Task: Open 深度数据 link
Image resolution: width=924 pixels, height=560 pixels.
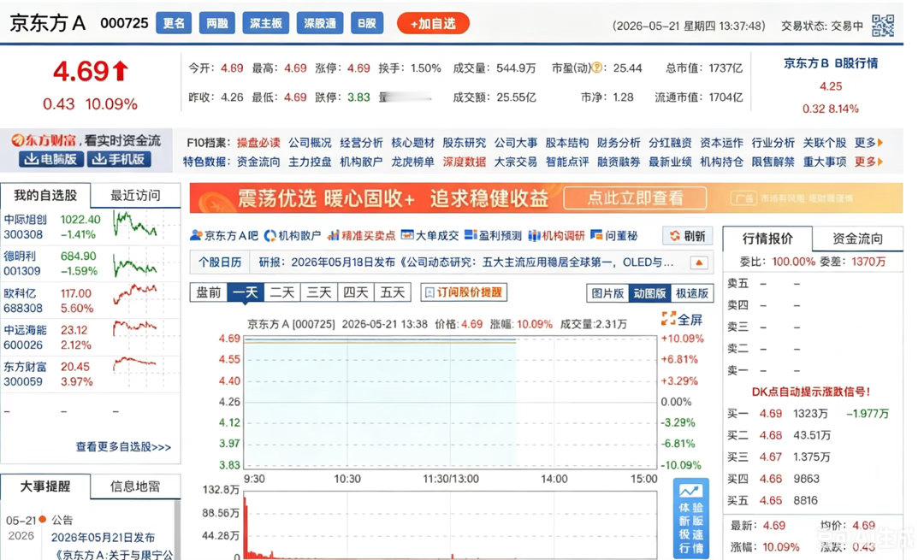Action: click(x=465, y=162)
